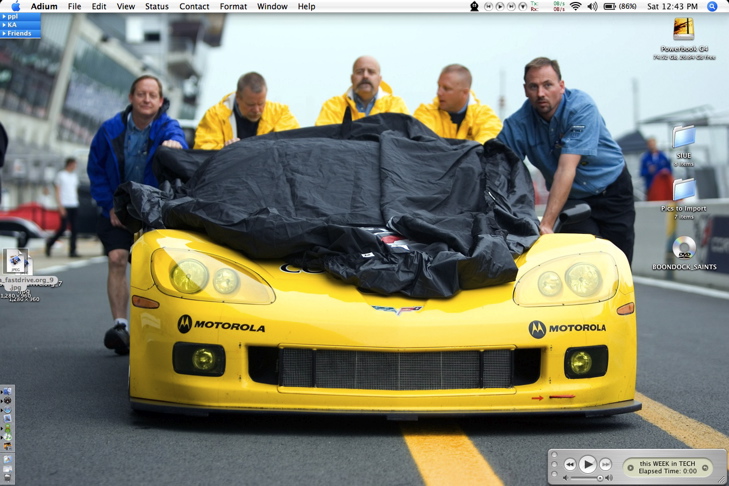Open the Format menu
The height and width of the screenshot is (486, 729).
tap(233, 7)
